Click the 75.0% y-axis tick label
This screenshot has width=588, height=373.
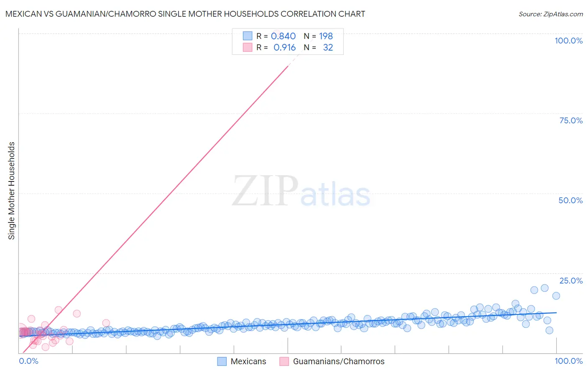point(571,120)
